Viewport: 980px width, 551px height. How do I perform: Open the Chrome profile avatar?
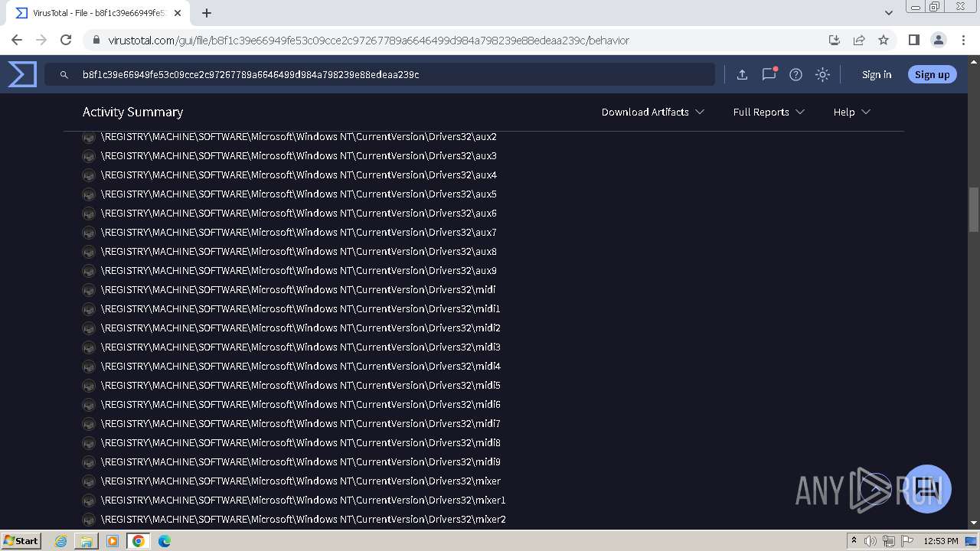click(938, 40)
